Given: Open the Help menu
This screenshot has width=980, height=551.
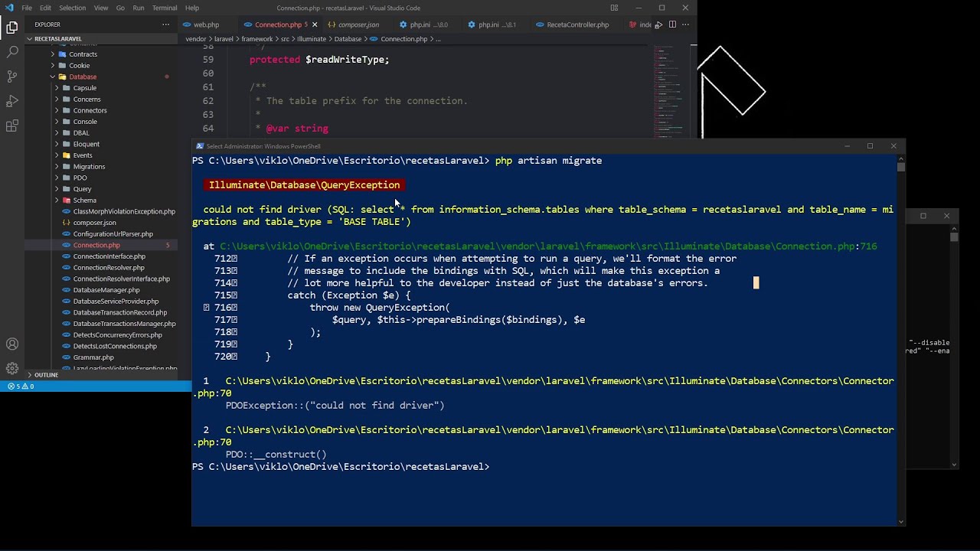Looking at the screenshot, I should click(x=192, y=8).
